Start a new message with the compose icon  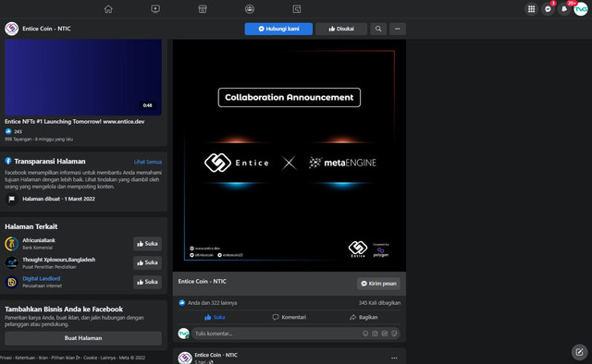(579, 352)
